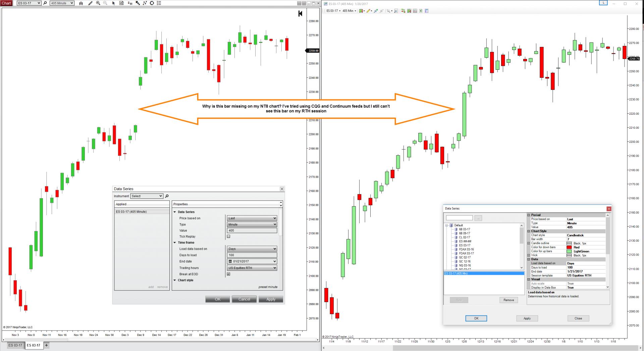The height and width of the screenshot is (351, 644).
Task: Click the instrument search magnifier in NT8 toolbar
Action: point(45,3)
